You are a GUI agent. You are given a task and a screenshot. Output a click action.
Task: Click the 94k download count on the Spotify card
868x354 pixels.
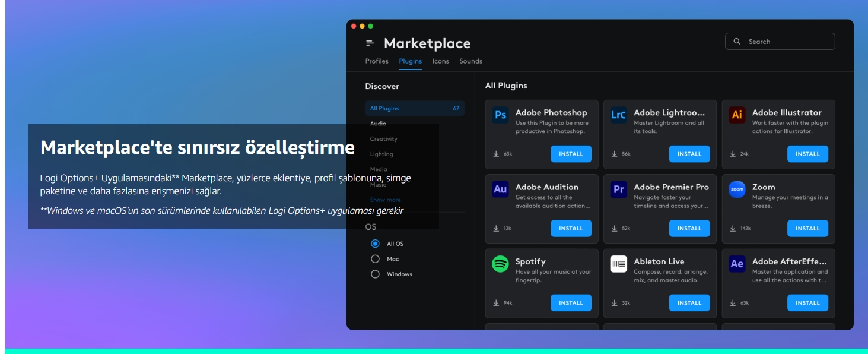(x=508, y=303)
